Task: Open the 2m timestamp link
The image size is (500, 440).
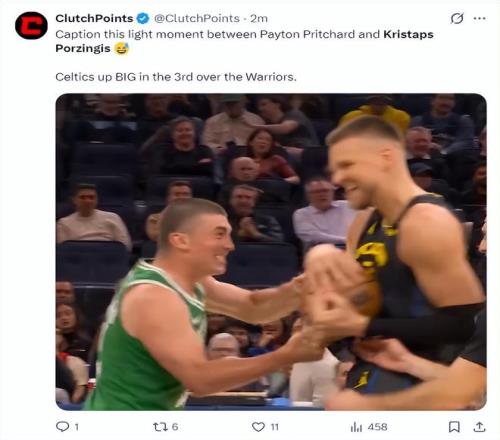Action: tap(259, 18)
